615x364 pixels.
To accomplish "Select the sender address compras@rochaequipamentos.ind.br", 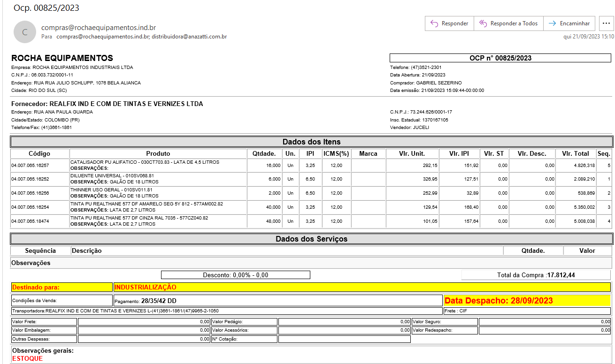I will (x=99, y=28).
